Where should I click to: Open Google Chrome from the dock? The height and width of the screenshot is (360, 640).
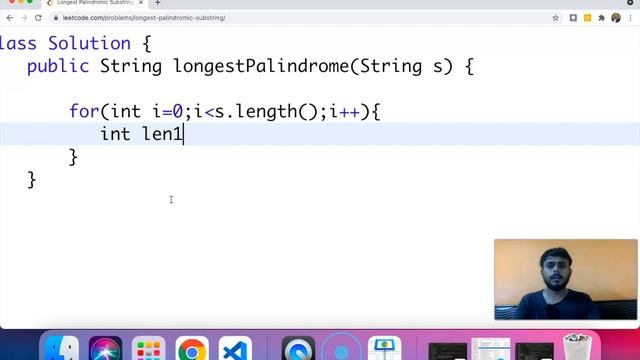point(192,348)
